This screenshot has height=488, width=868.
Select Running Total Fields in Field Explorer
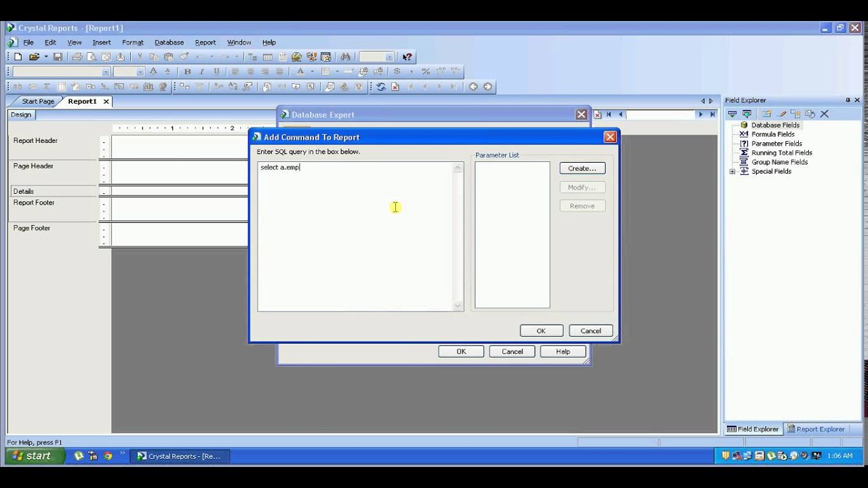782,152
